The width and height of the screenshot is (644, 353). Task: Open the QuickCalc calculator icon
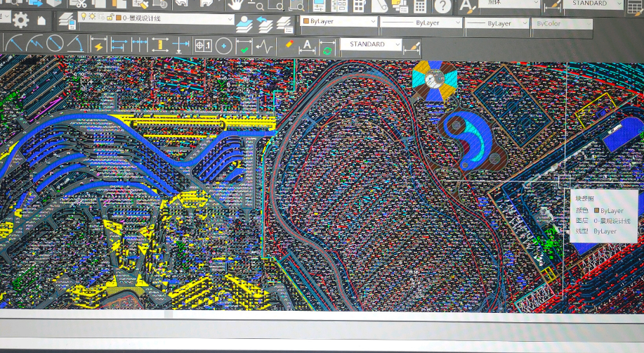[x=420, y=6]
